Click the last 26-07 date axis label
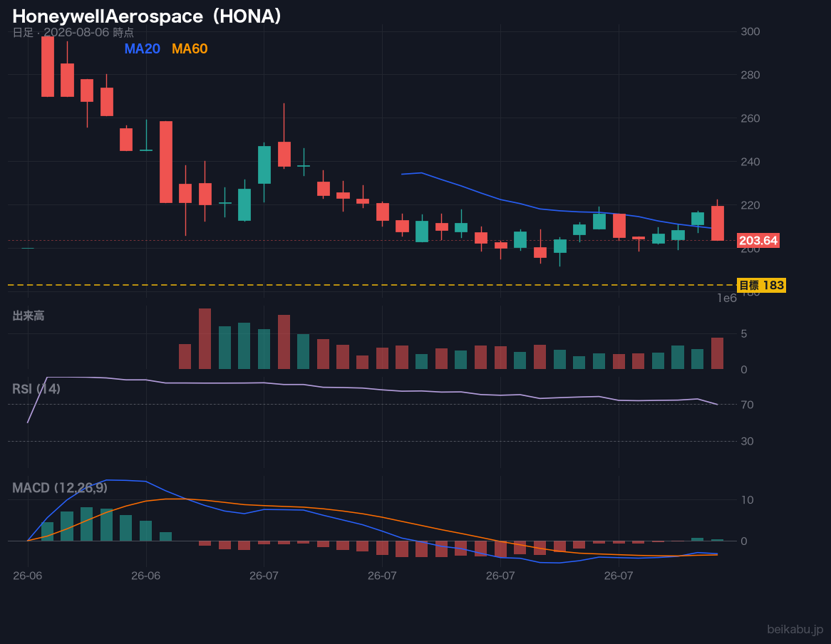This screenshot has height=644, width=831. tap(619, 576)
